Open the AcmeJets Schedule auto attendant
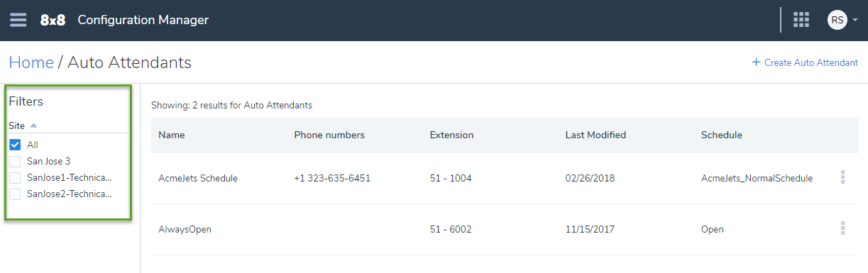The height and width of the screenshot is (273, 868). click(198, 178)
